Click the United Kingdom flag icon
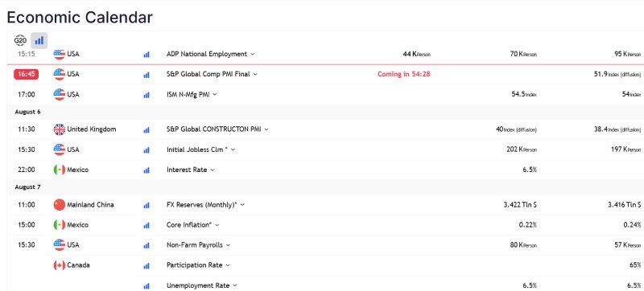 [59, 129]
